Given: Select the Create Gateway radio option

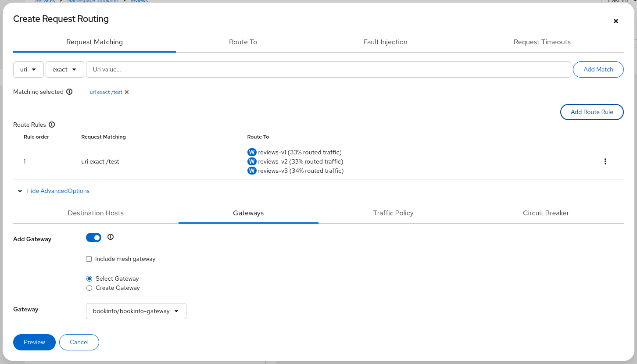Looking at the screenshot, I should point(89,288).
